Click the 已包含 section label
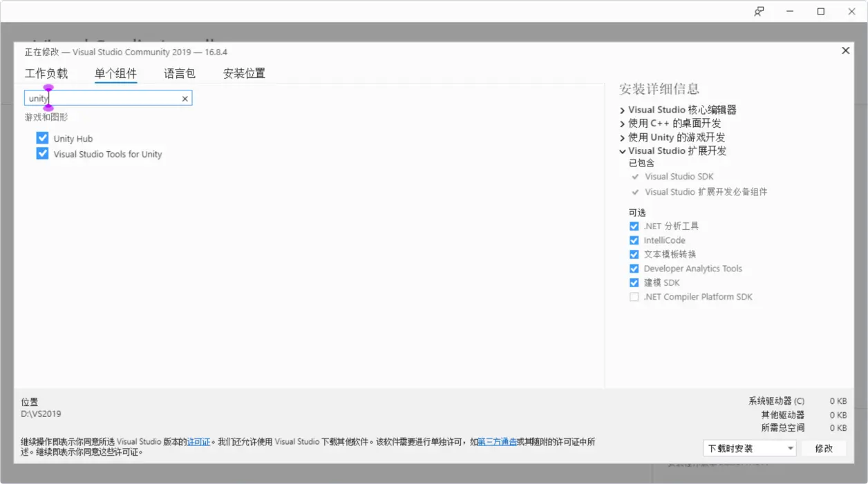This screenshot has width=868, height=484. (x=641, y=164)
